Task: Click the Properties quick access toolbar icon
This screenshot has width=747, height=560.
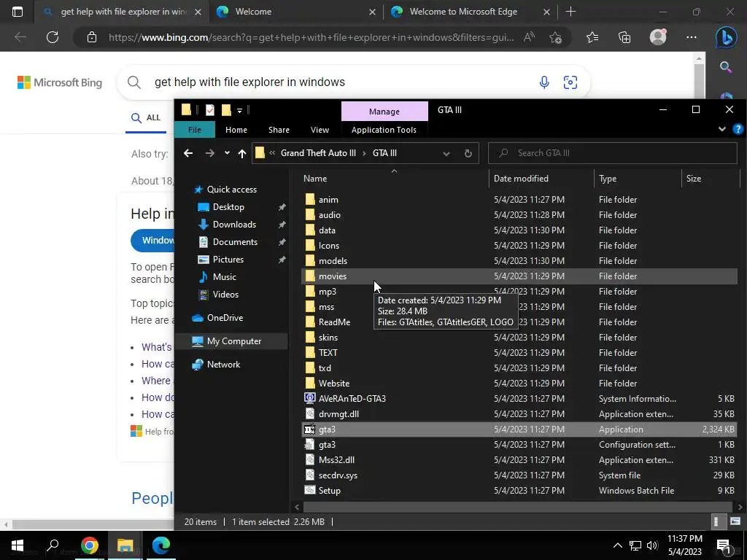Action: (x=209, y=110)
